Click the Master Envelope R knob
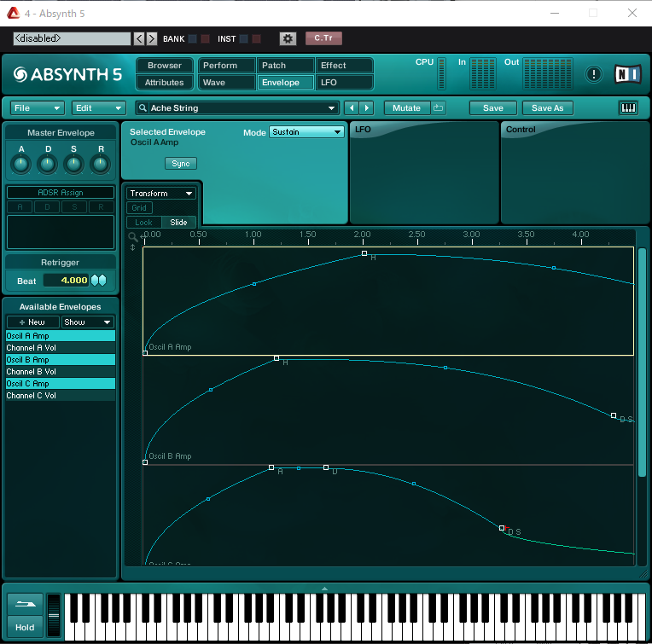652x644 pixels. tap(101, 164)
